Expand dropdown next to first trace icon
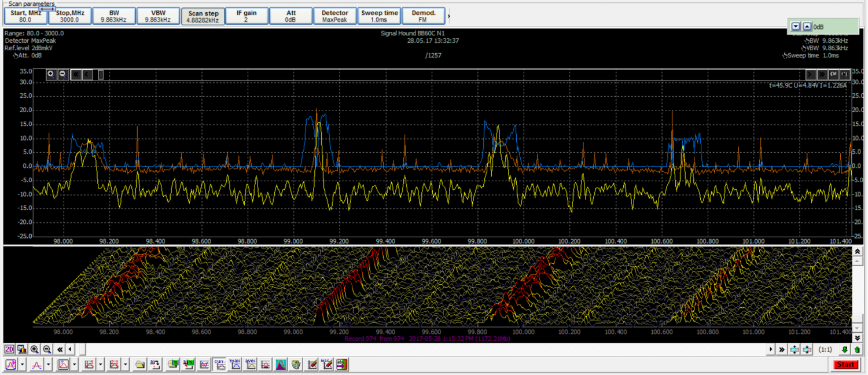The height and width of the screenshot is (375, 868). tap(22, 365)
